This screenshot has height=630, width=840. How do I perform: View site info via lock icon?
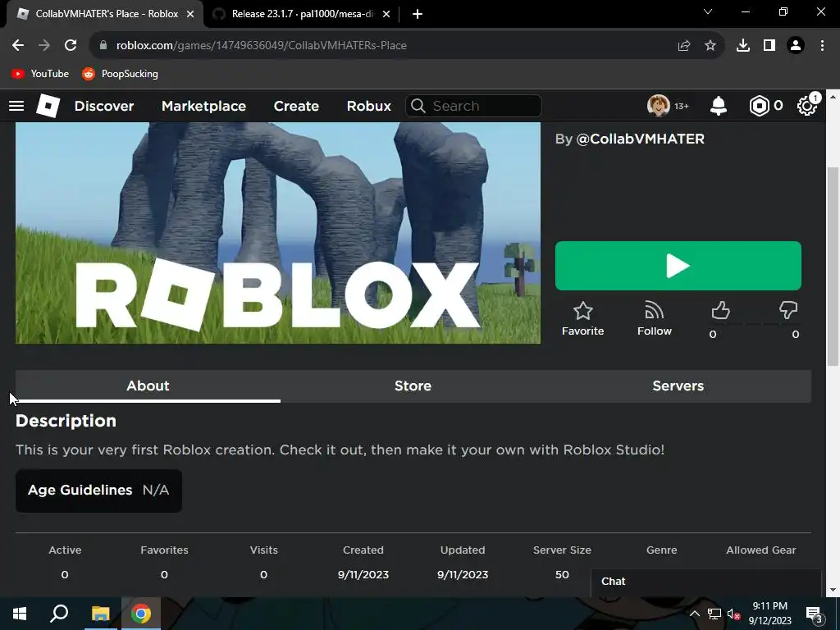pyautogui.click(x=103, y=45)
